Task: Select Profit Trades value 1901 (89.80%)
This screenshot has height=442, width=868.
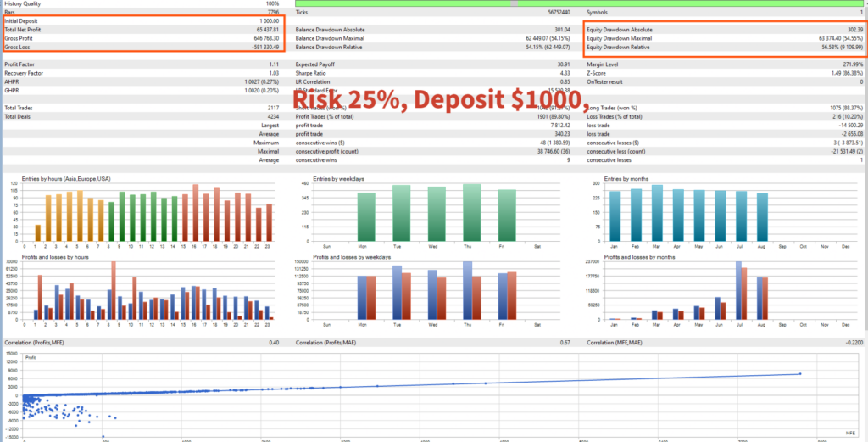Action: coord(552,117)
